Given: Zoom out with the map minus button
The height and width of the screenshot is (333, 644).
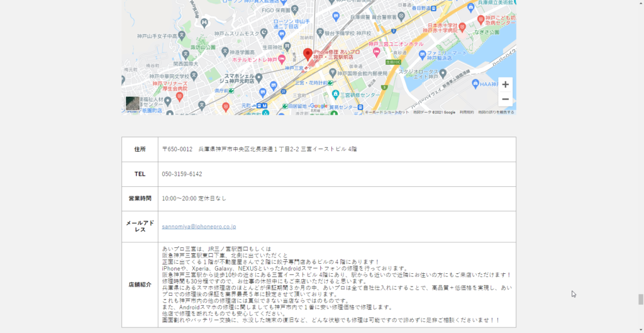Looking at the screenshot, I should pyautogui.click(x=505, y=99).
